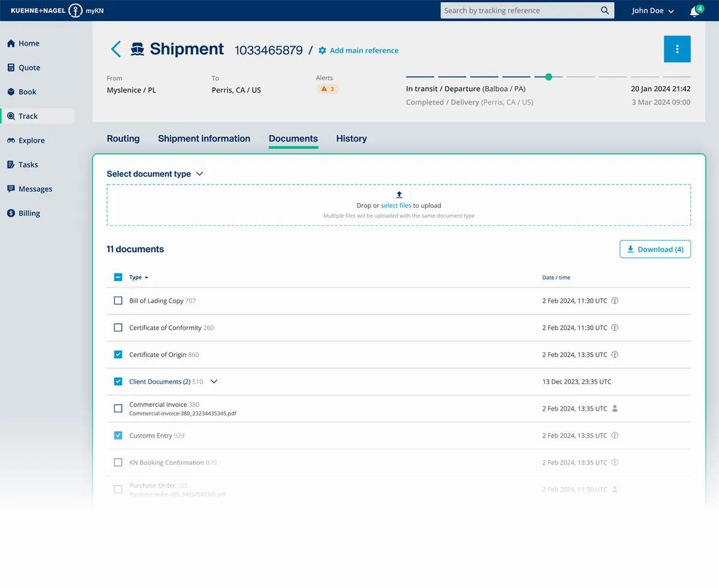This screenshot has height=588, width=719.
Task: Click the Download (4) button
Action: pos(655,249)
